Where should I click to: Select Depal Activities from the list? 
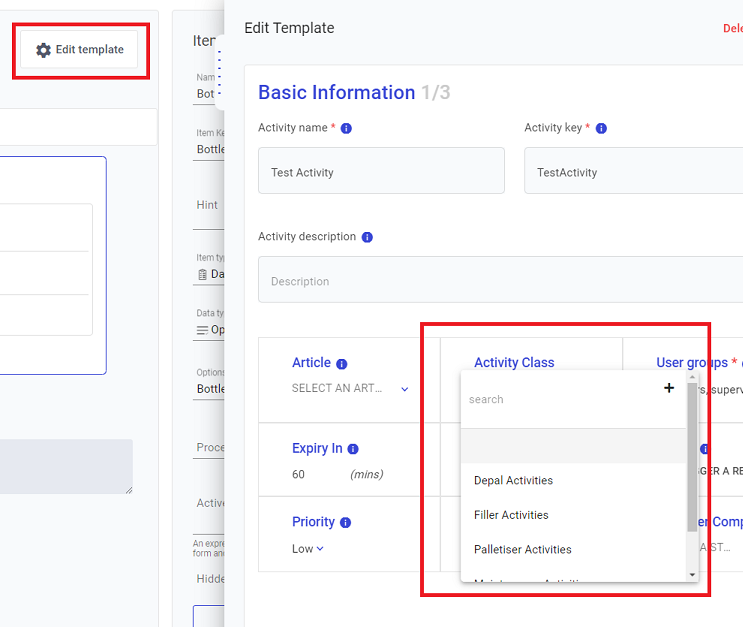513,480
